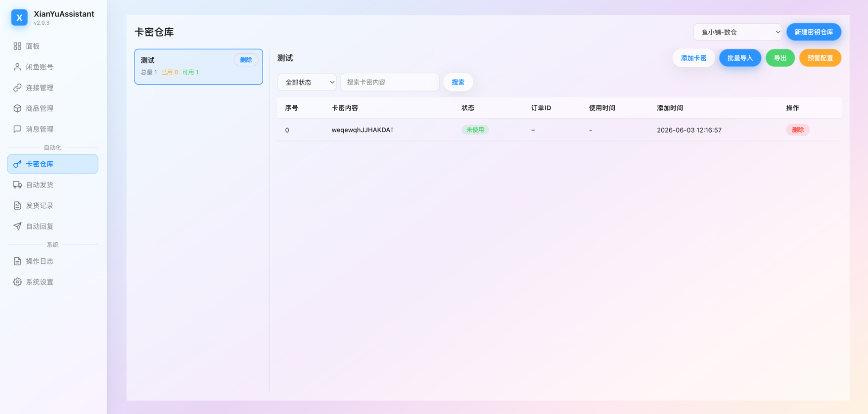Click the 未使用 status badge
Screen dimensions: 868x414
click(475, 130)
